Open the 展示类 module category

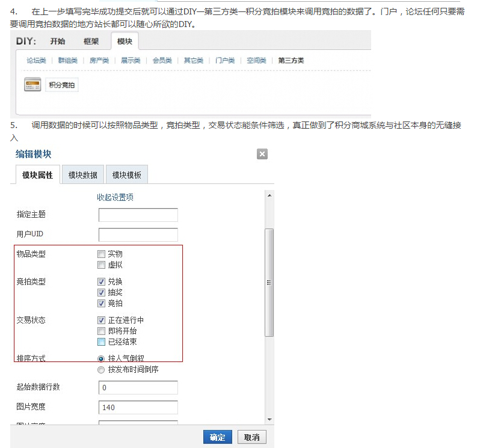[131, 60]
